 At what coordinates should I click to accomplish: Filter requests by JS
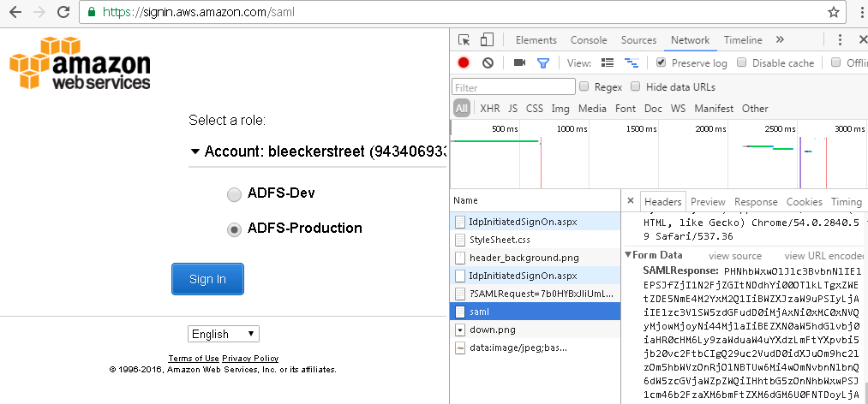point(512,109)
